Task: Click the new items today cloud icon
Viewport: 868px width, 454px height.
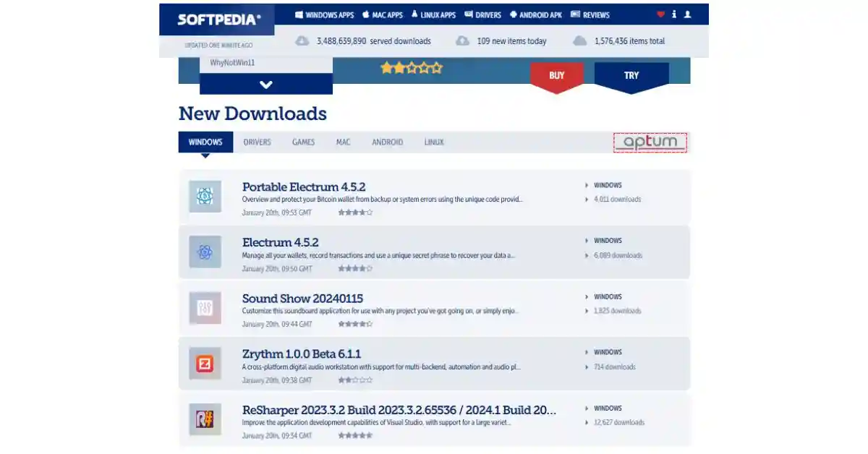Action: (x=462, y=41)
